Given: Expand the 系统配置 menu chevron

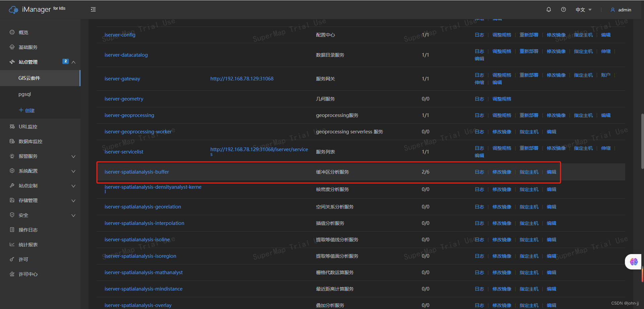Looking at the screenshot, I should click(x=73, y=171).
